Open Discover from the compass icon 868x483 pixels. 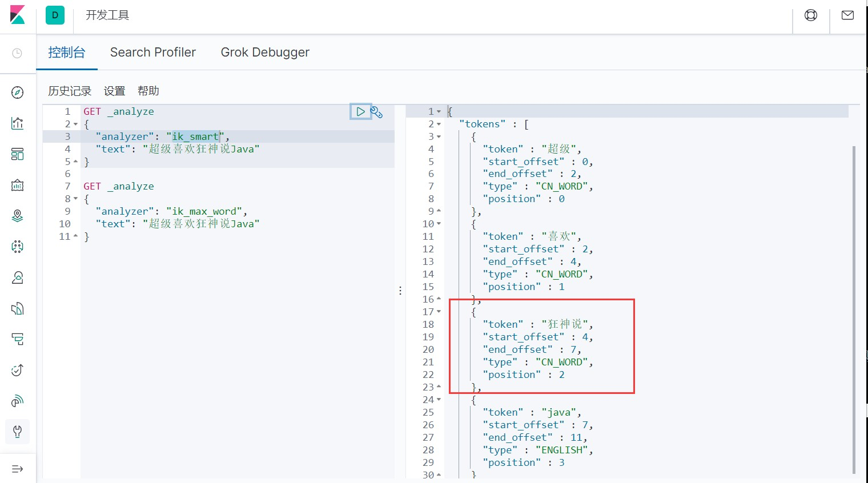click(18, 92)
